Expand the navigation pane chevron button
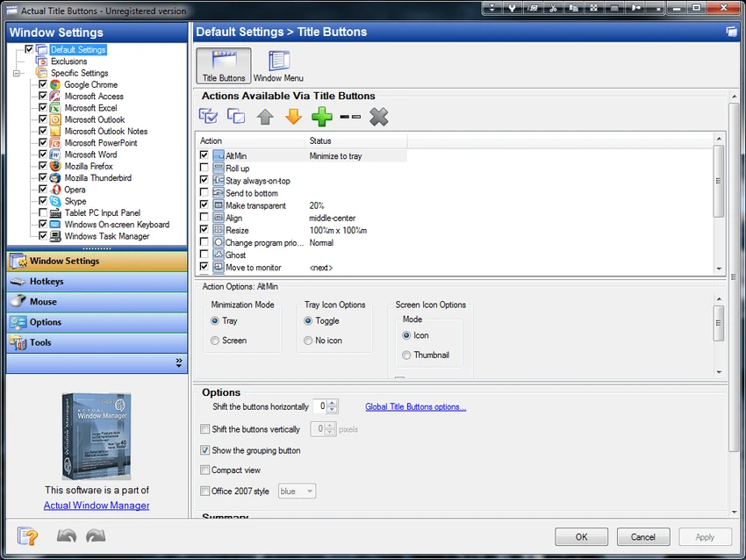746x560 pixels. tap(179, 363)
